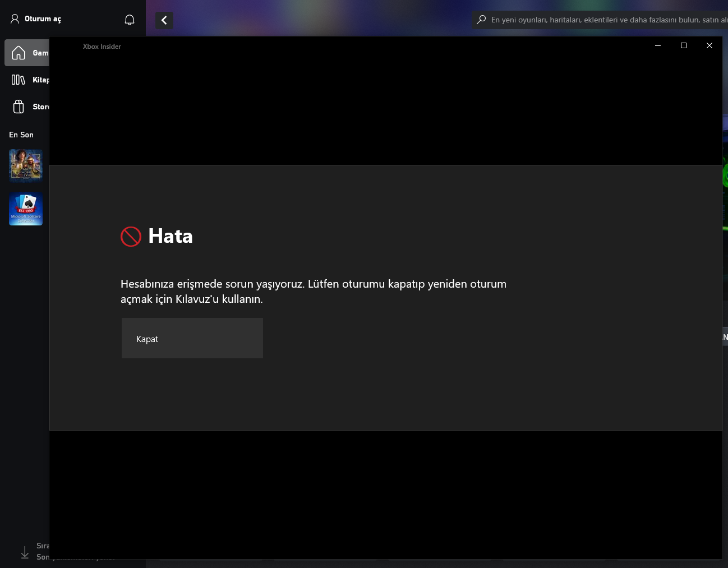Click the error message about Hesabınıza erişmede
Image resolution: width=728 pixels, height=568 pixels.
pos(314,291)
